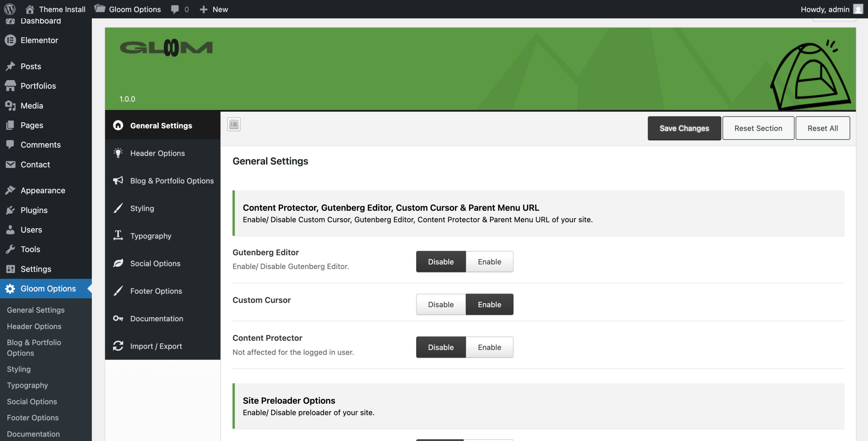Set Gutenberg Editor to Disable
Image resolution: width=868 pixels, height=441 pixels.
point(441,262)
